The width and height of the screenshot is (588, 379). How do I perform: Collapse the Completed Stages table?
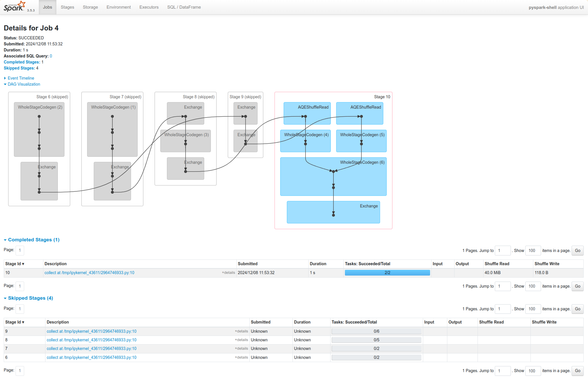coord(33,240)
